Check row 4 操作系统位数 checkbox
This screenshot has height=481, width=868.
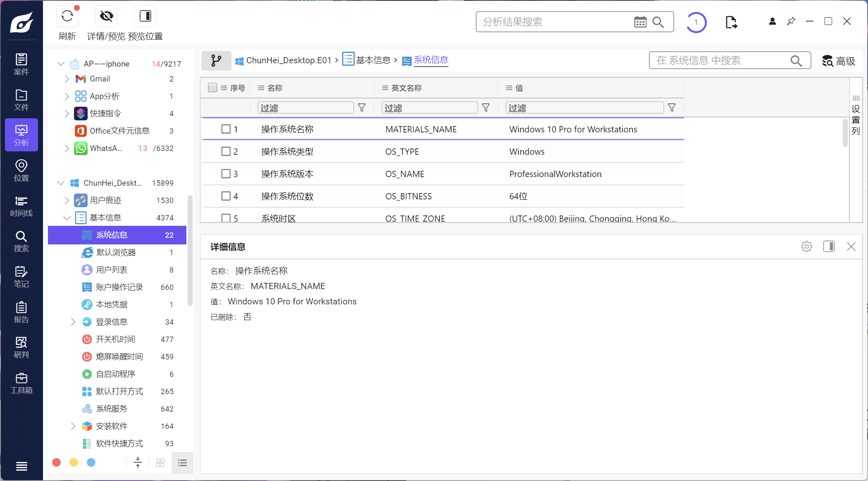pyautogui.click(x=226, y=196)
